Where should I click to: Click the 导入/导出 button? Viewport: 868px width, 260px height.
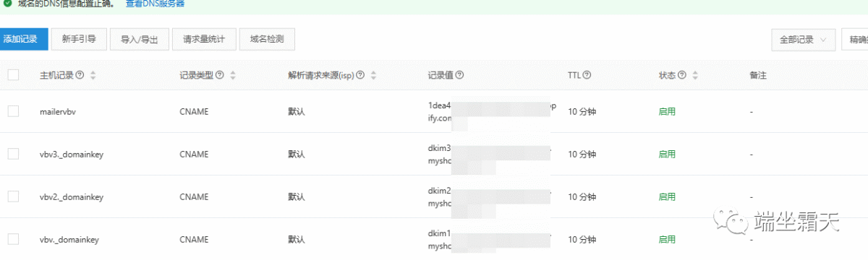click(139, 39)
